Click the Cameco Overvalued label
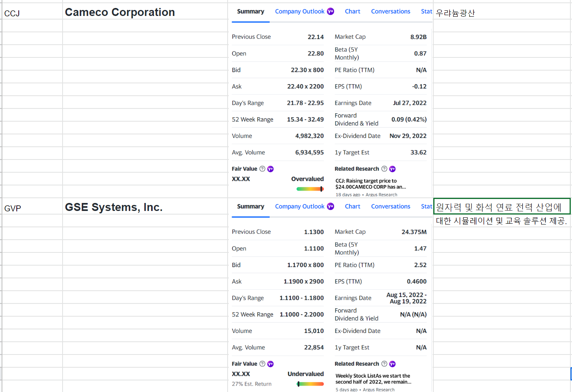572x392 pixels. point(307,179)
